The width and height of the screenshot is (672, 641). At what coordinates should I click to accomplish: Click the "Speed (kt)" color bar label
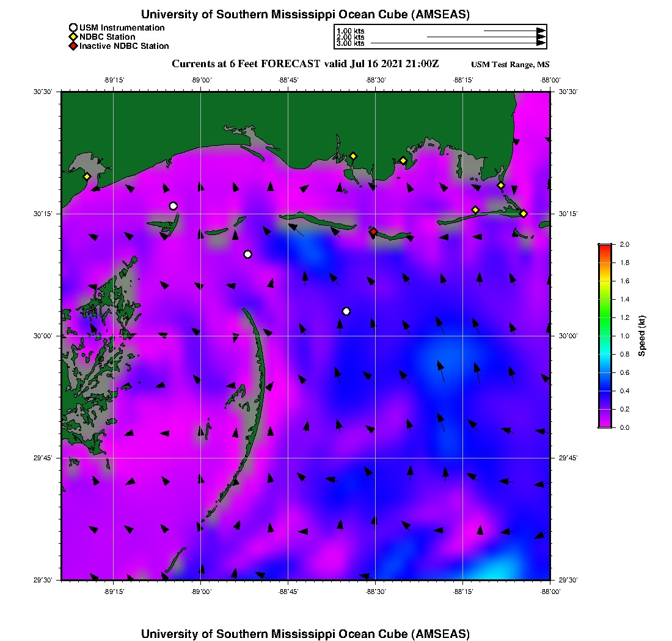[642, 336]
